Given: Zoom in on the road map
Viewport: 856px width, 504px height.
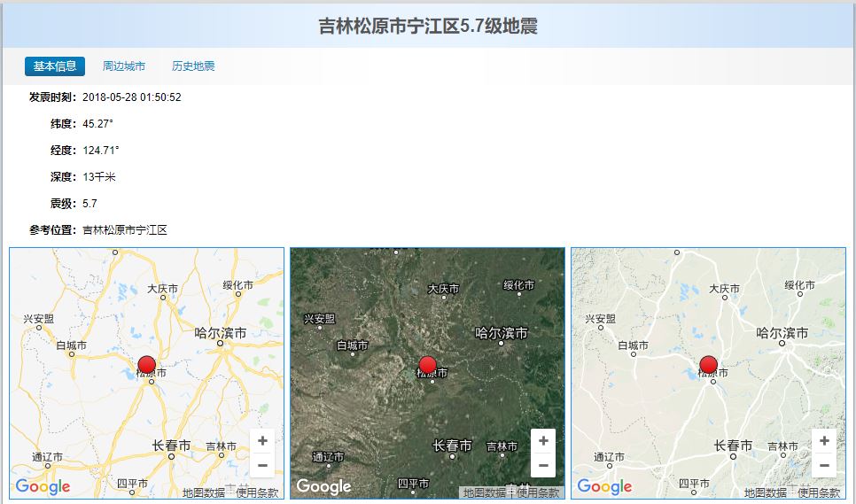Looking at the screenshot, I should tap(262, 441).
